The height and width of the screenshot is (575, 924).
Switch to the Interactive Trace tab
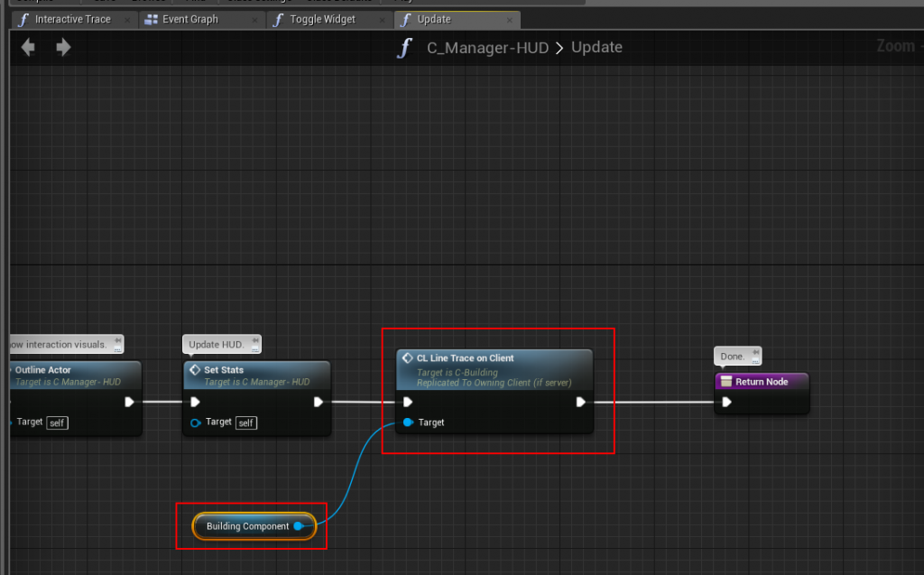click(72, 19)
